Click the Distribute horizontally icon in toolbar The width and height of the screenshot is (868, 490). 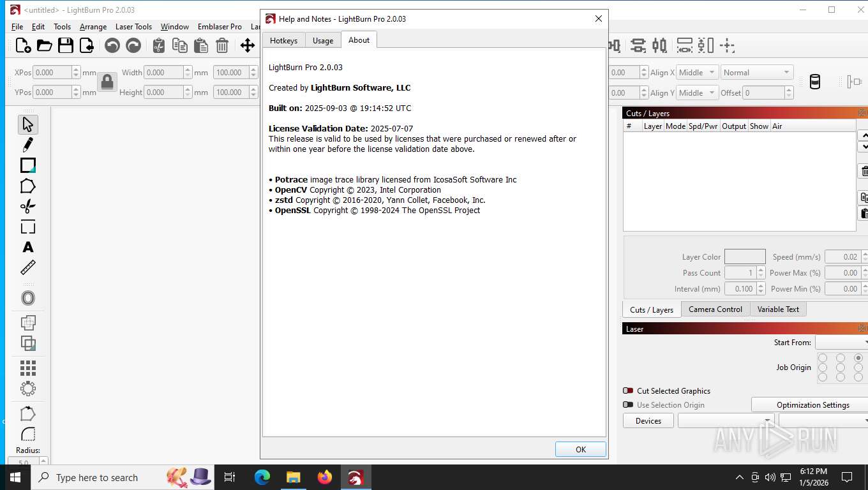[x=659, y=45]
